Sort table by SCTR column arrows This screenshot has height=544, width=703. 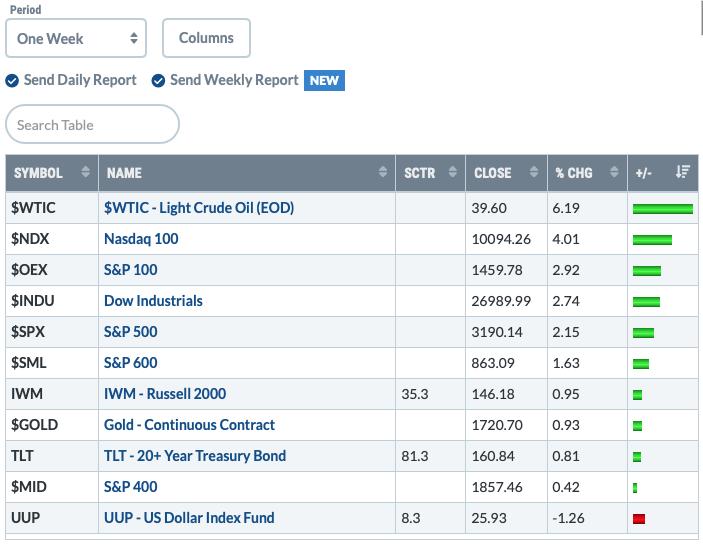453,172
